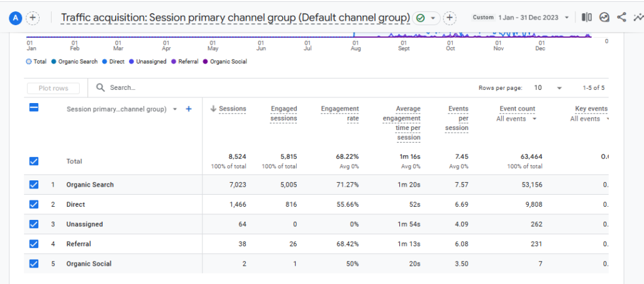644x284 pixels.
Task: Click the total sessions value 8,524
Action: (237, 157)
